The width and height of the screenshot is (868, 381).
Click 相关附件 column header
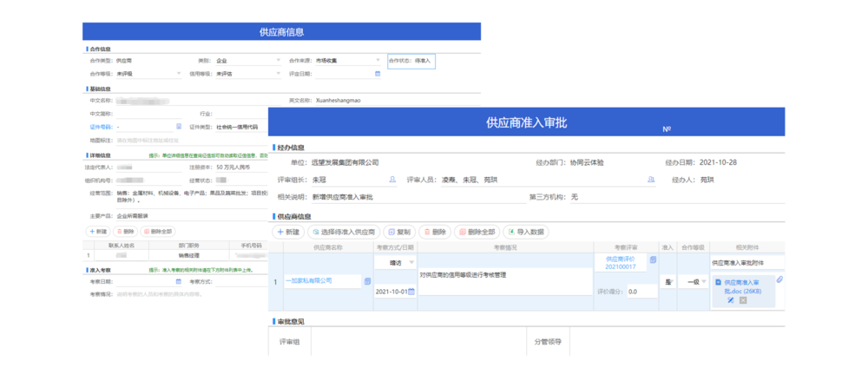point(746,247)
